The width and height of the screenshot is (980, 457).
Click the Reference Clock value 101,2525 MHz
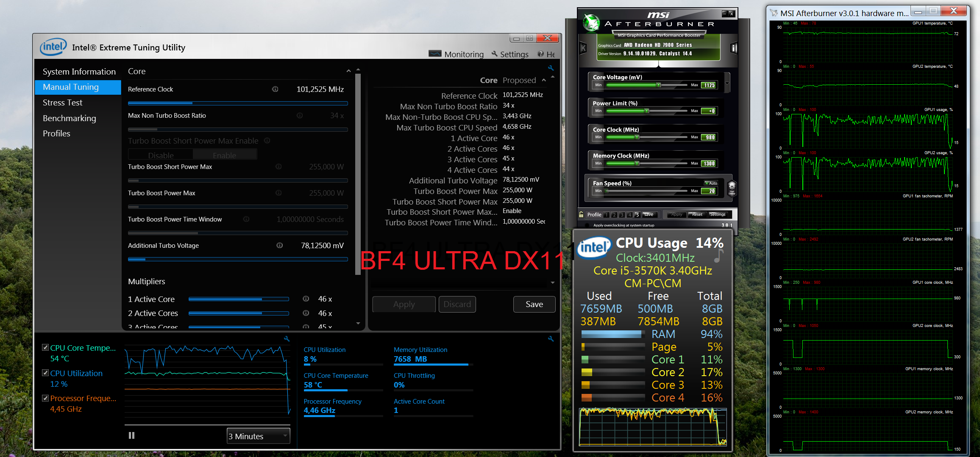[320, 89]
